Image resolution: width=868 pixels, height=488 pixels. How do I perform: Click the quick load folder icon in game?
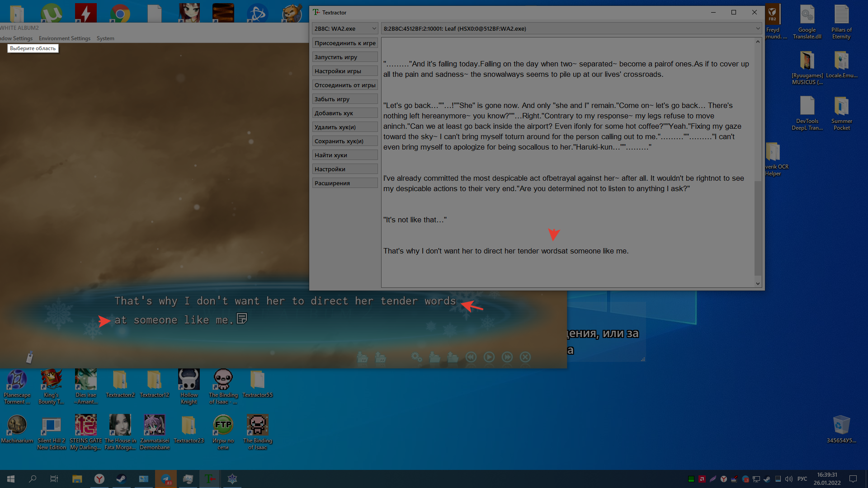(380, 357)
